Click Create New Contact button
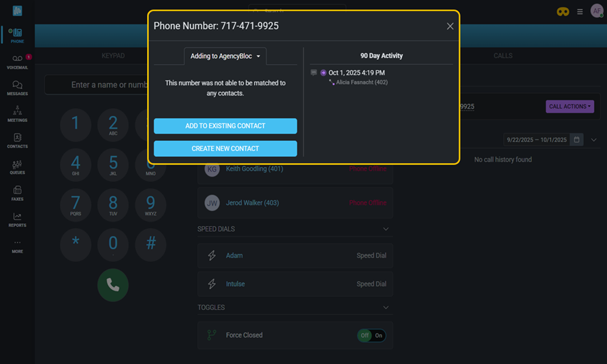 [x=225, y=148]
